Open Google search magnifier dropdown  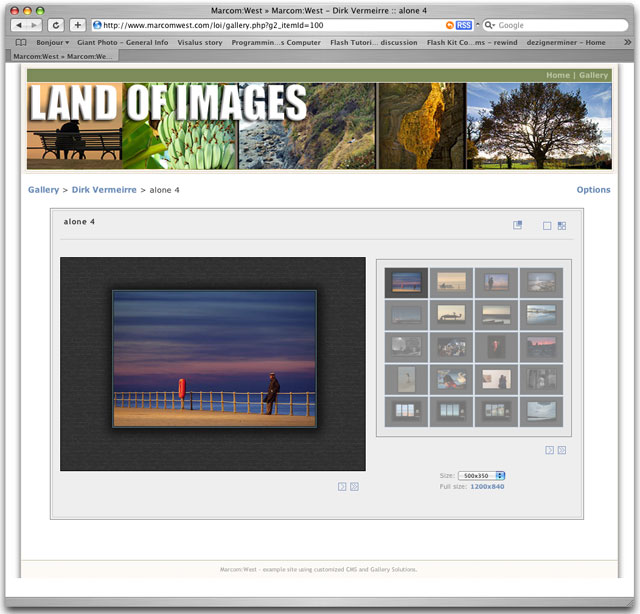pyautogui.click(x=489, y=25)
